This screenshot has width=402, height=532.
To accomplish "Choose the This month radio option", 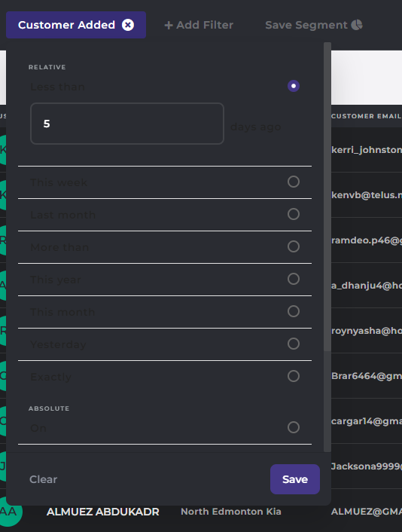I will click(x=294, y=311).
